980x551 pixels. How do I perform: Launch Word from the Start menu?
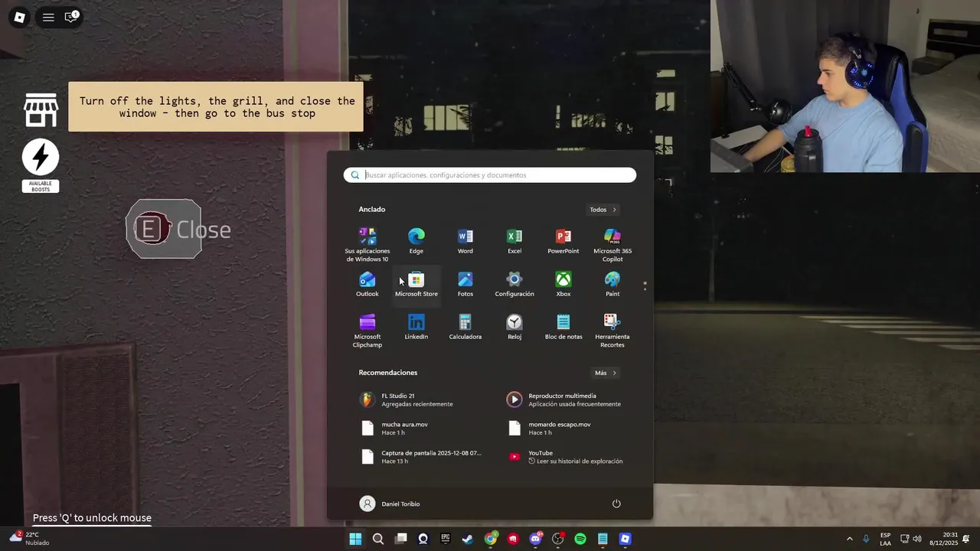(x=465, y=242)
